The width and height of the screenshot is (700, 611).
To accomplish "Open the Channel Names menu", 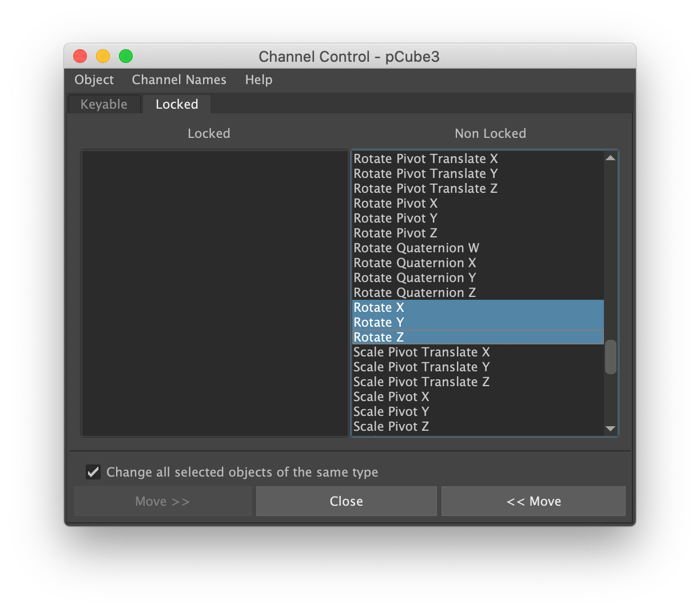I will point(179,80).
